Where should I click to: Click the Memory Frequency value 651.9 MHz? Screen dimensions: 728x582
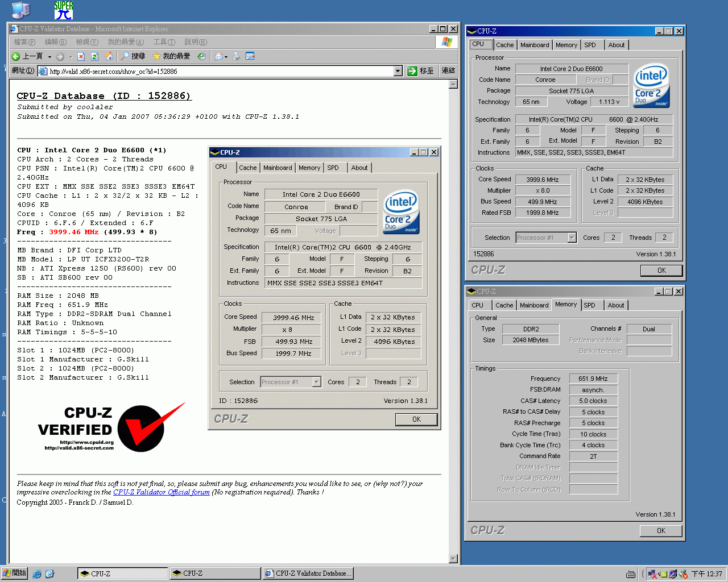(x=593, y=379)
